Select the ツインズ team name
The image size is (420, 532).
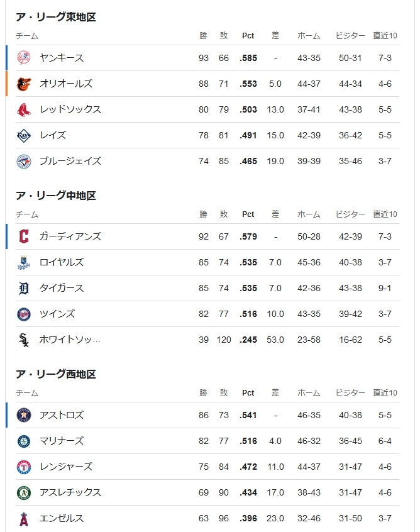coord(57,314)
